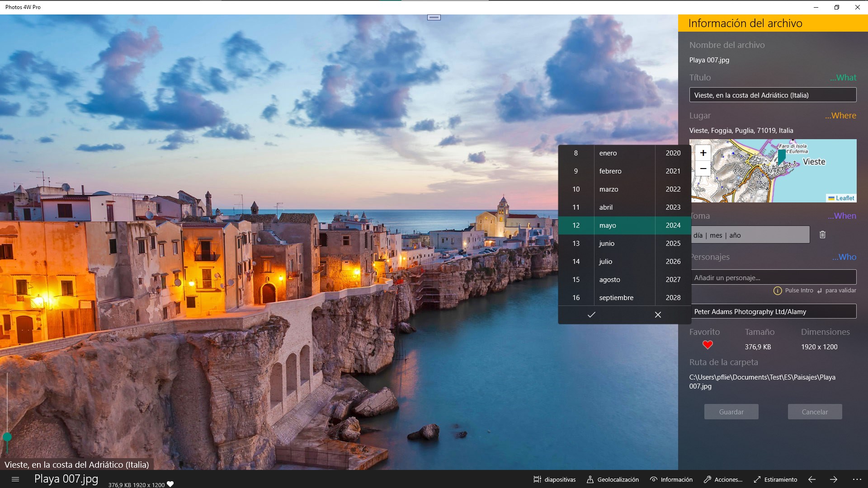Screen dimensions: 868x488
Task: Start the diapositivas slideshow
Action: [554, 479]
